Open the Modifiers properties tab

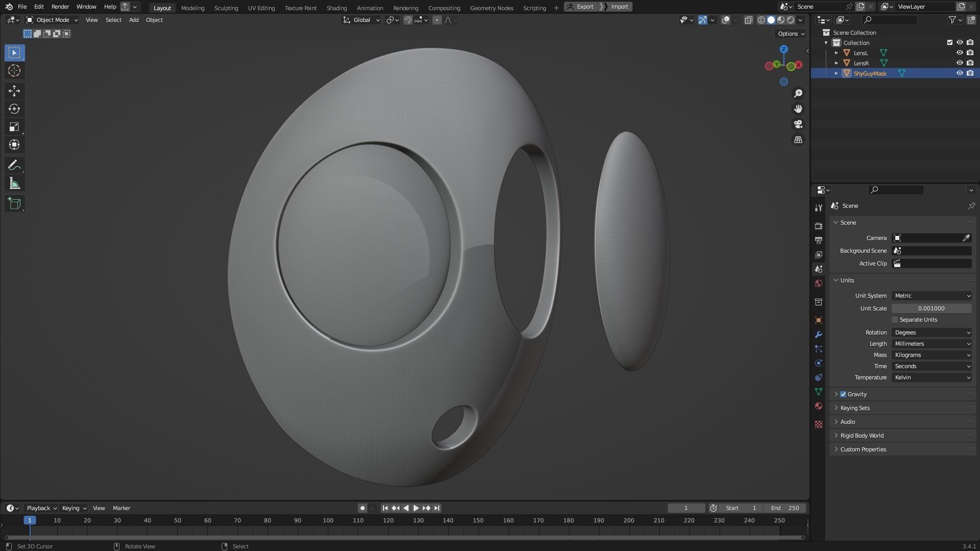coord(819,334)
